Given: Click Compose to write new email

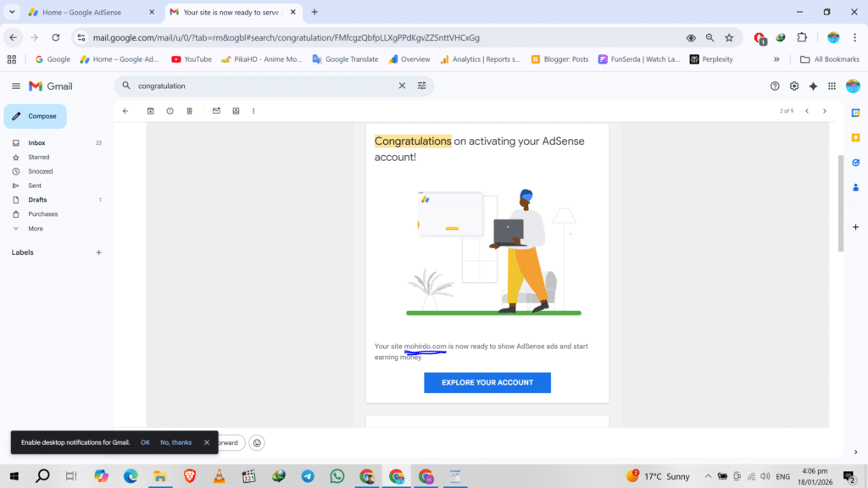Looking at the screenshot, I should coord(35,116).
